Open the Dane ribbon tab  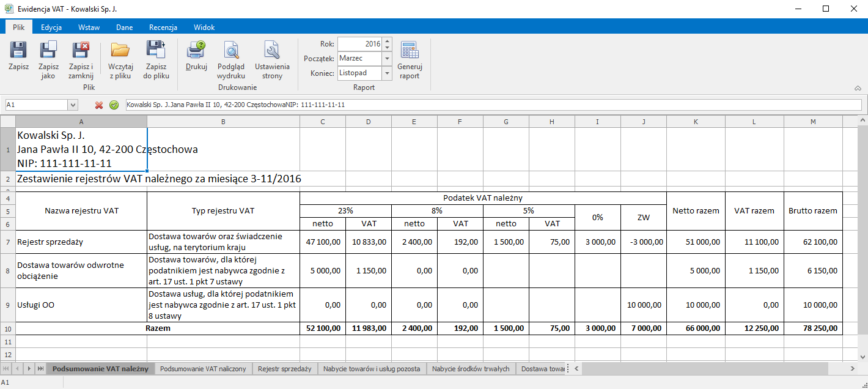pos(124,28)
